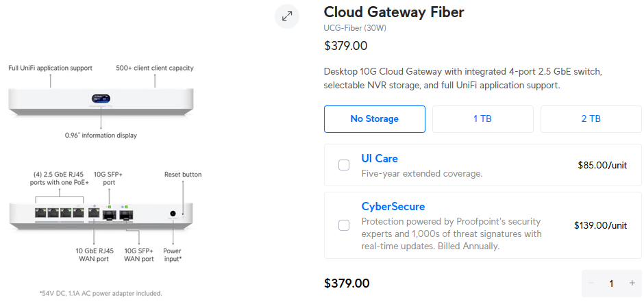This screenshot has width=644, height=304.
Task: Click the Cloud Gateway Fiber product title
Action: click(x=394, y=12)
